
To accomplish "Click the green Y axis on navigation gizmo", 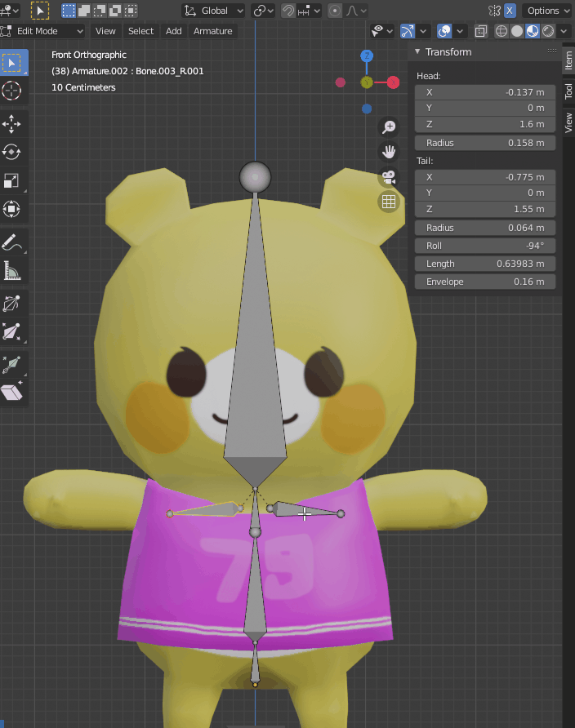I will pos(367,82).
